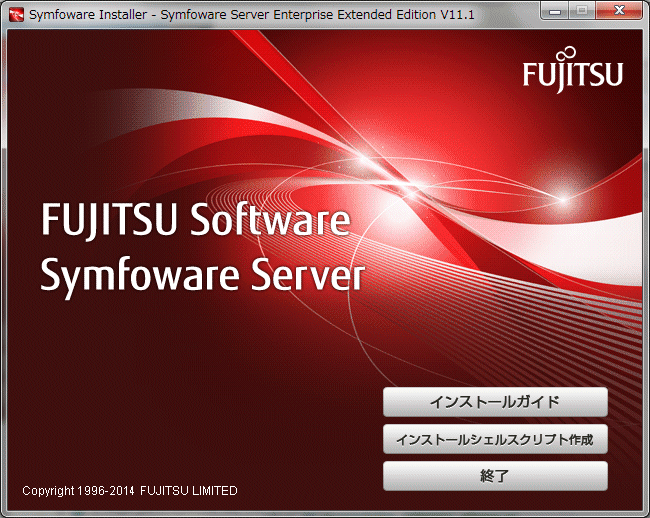Close the Symfoware Installer window

619,10
